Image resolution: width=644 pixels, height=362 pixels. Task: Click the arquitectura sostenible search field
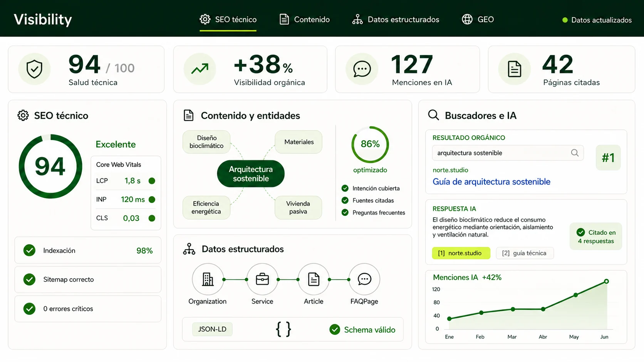click(508, 153)
